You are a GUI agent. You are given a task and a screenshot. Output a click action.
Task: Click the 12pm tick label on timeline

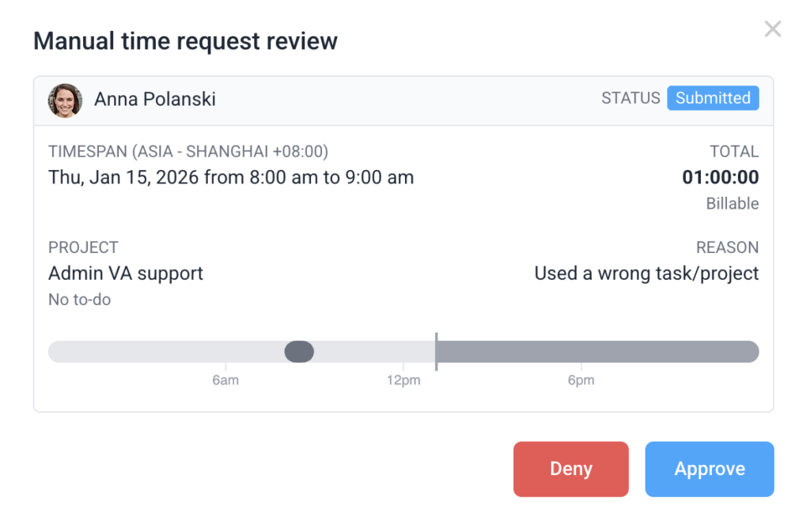click(403, 381)
